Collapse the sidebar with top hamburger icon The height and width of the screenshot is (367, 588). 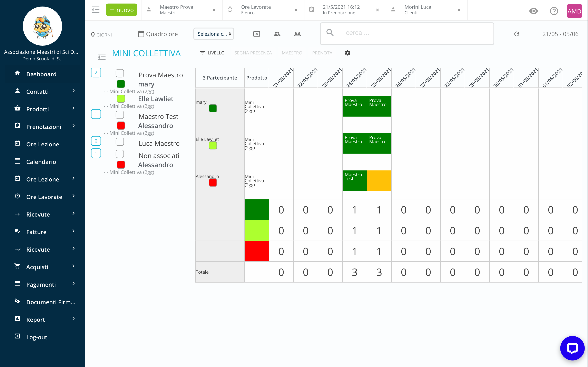(x=96, y=10)
